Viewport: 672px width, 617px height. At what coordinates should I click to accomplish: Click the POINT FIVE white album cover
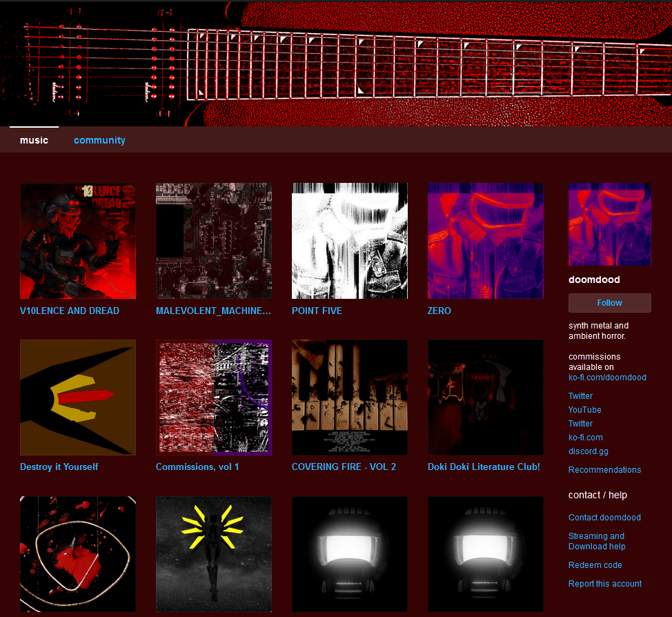pos(350,241)
